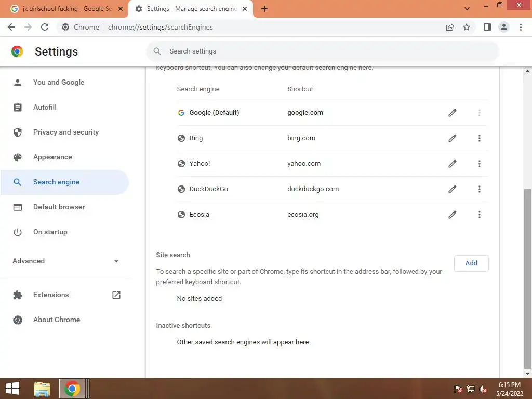
Task: Edit the Ecosia search engine entry
Action: (x=453, y=215)
